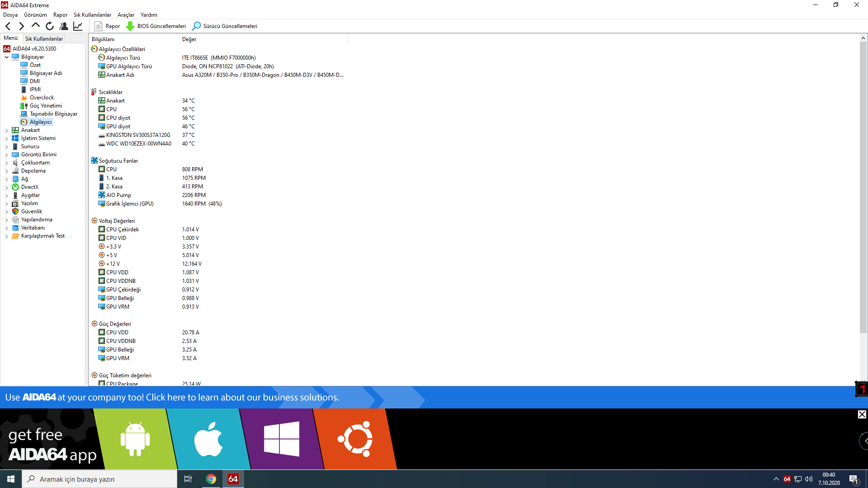This screenshot has height=488, width=868.
Task: Click the Back navigation arrow
Action: (x=8, y=26)
